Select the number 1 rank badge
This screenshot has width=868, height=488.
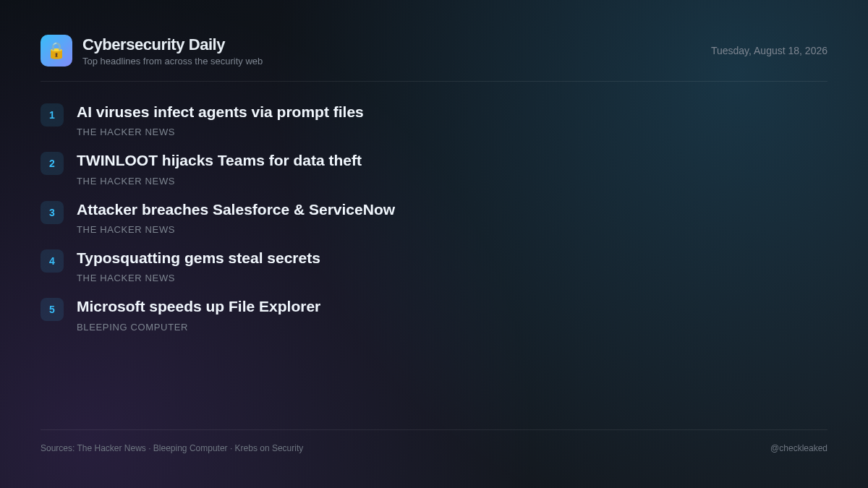point(52,115)
